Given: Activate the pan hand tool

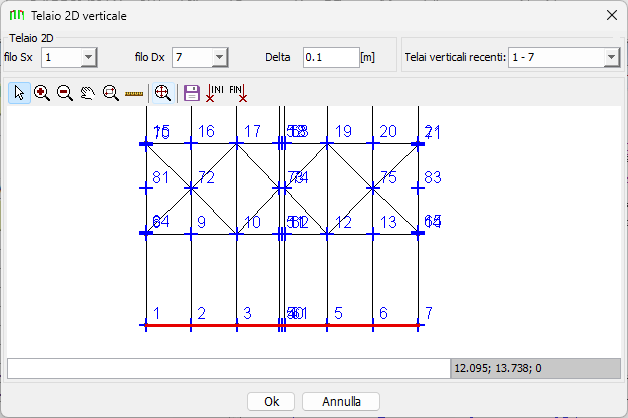Looking at the screenshot, I should click(88, 93).
